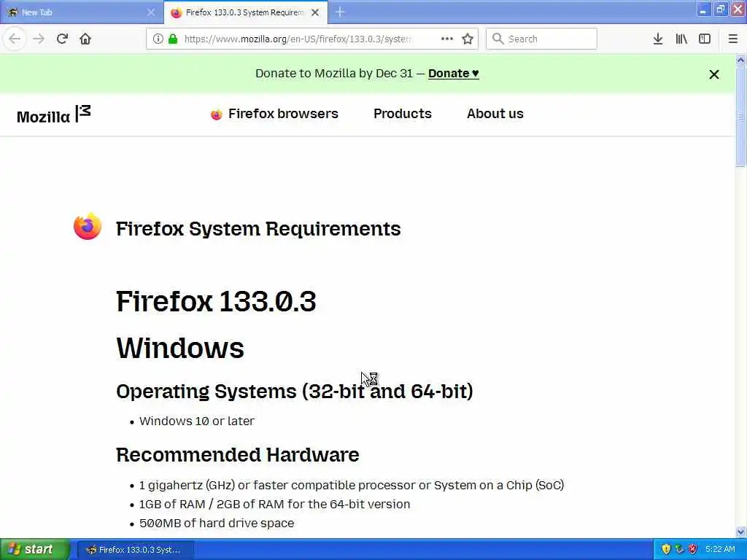Viewport: 747px width, 560px height.
Task: Bookmark this page with the star
Action: (x=468, y=39)
